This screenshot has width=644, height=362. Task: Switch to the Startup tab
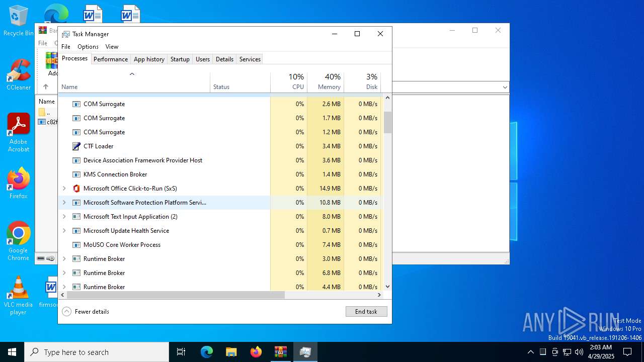180,59
